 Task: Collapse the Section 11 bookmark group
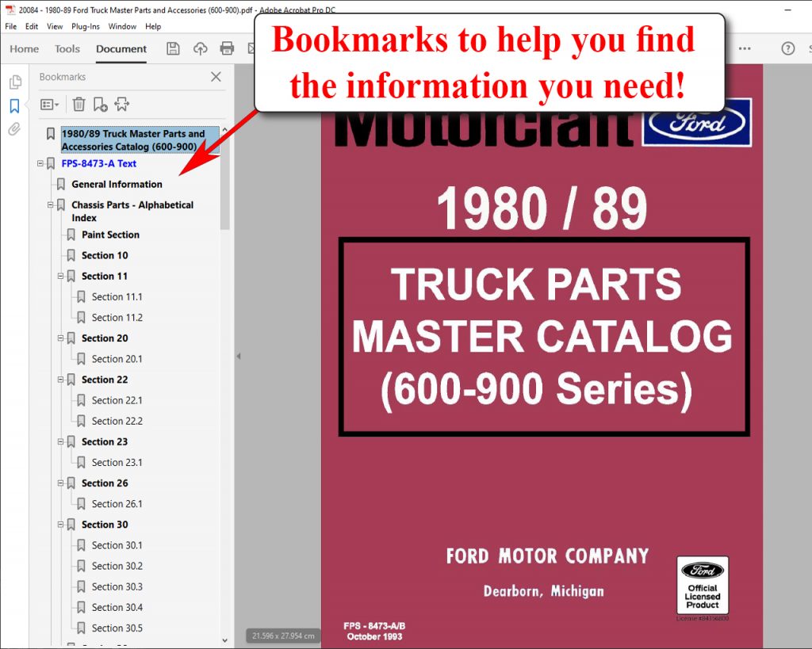click(62, 276)
